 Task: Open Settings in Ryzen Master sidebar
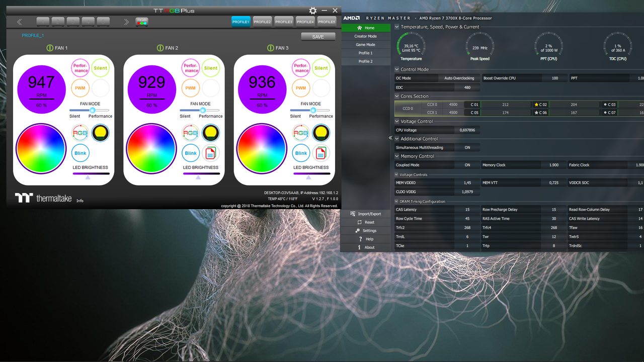pyautogui.click(x=366, y=231)
